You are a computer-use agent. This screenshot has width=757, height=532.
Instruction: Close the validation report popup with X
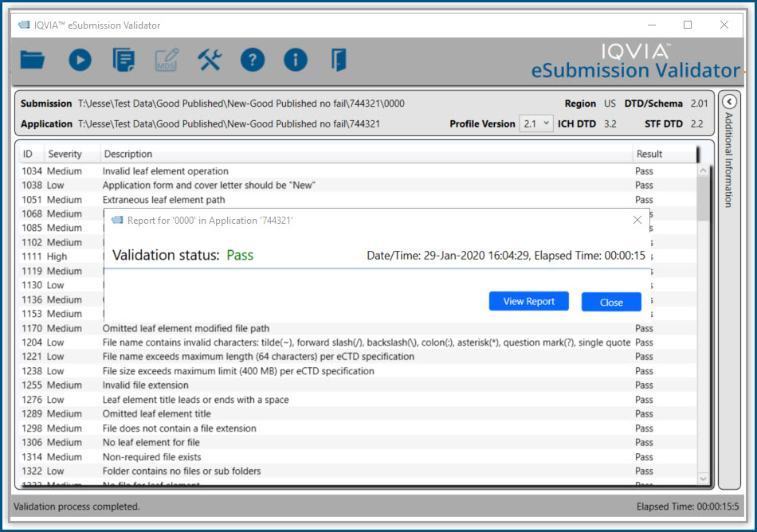coord(637,220)
